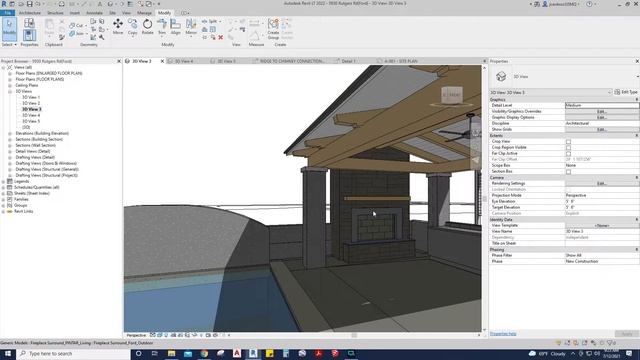Click the ViewCube in the 3D view
640x360 pixels.
click(x=451, y=95)
